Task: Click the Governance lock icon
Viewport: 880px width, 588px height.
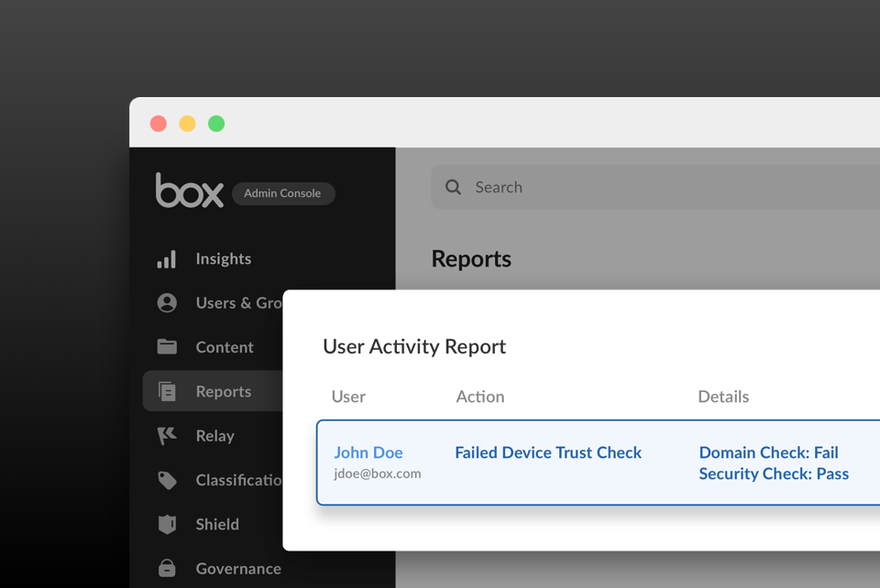Action: [168, 568]
